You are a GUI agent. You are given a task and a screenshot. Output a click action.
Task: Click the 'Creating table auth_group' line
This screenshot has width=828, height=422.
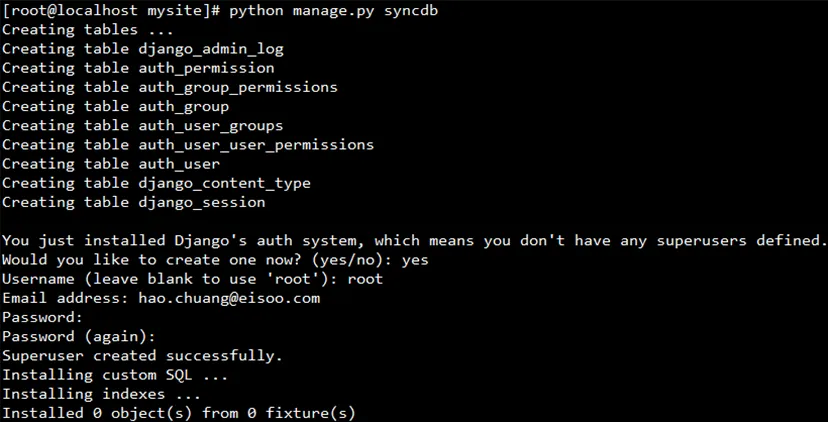tap(115, 106)
